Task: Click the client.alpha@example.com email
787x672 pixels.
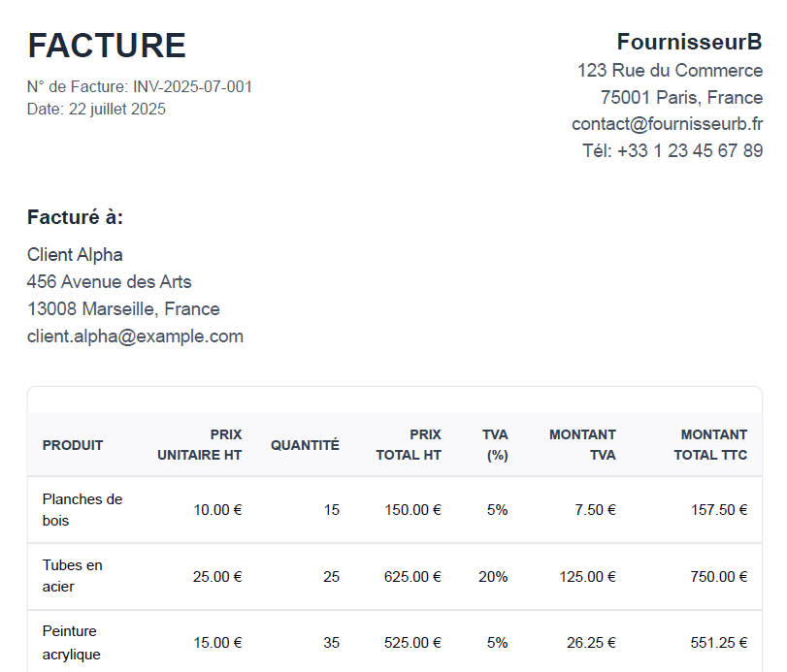Action: (x=135, y=336)
